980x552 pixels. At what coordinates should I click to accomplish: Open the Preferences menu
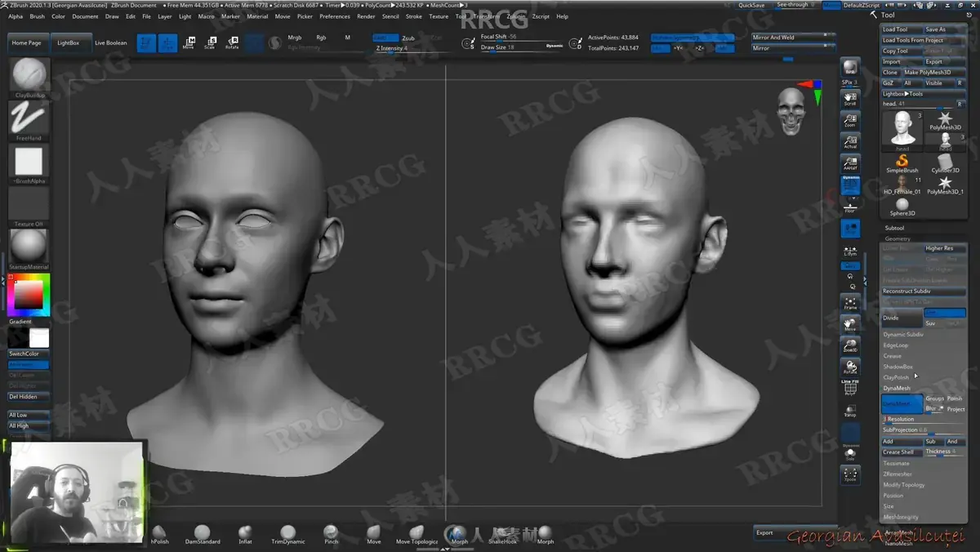click(x=335, y=16)
